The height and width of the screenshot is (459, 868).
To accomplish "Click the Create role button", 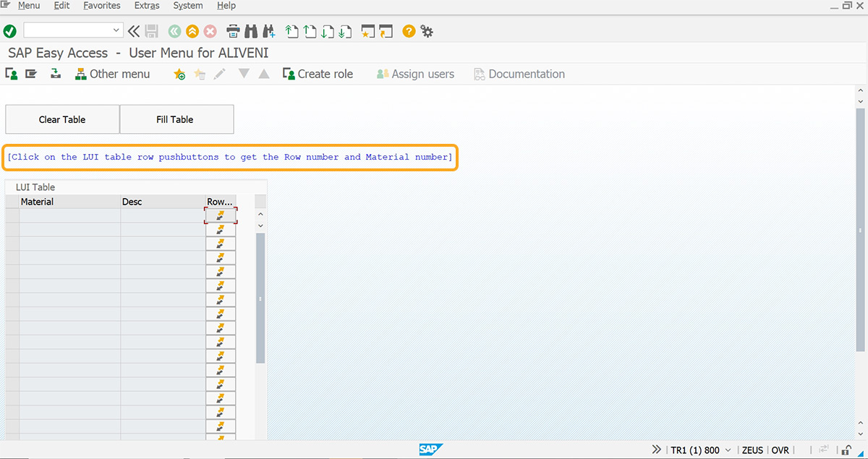I will point(318,74).
